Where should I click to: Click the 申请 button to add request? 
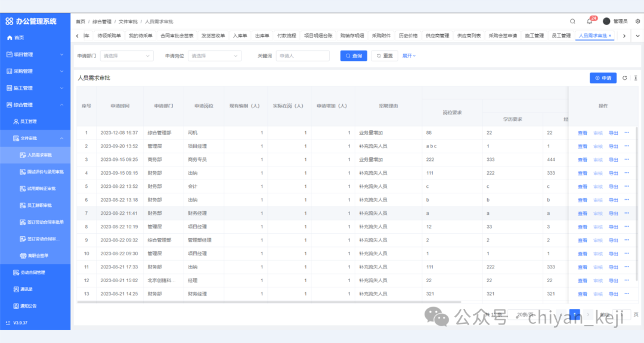603,78
